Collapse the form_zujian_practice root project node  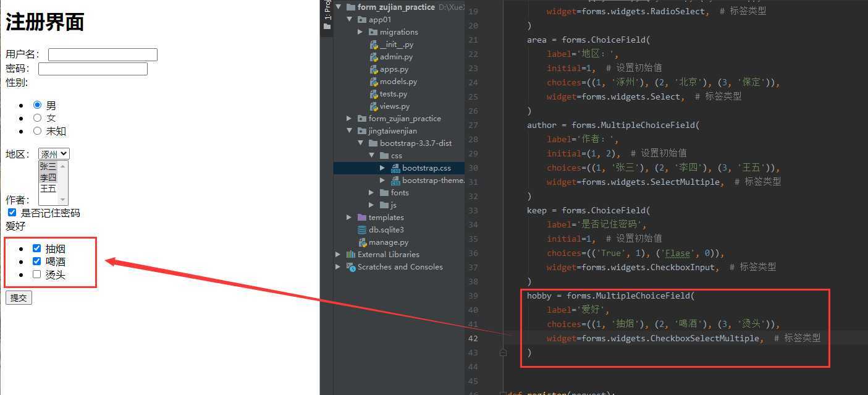coord(339,7)
